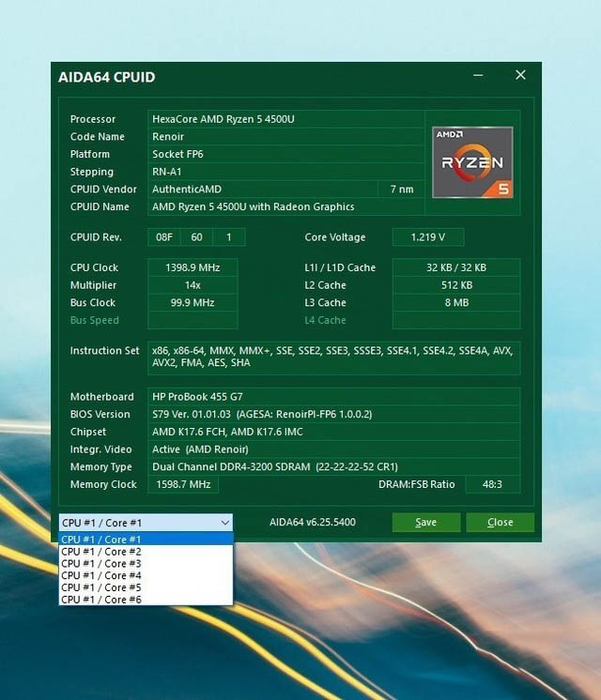
Task: Click the L3 Cache 8 MB value
Action: (x=456, y=302)
